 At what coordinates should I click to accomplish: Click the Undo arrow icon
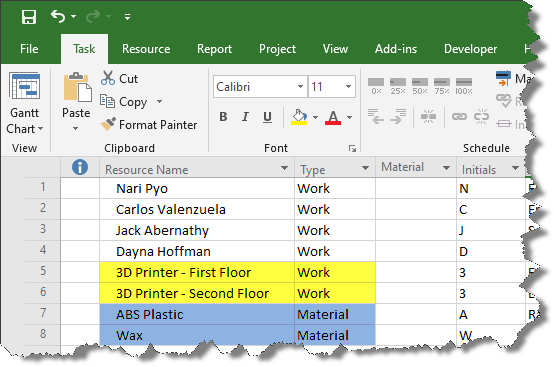point(58,16)
